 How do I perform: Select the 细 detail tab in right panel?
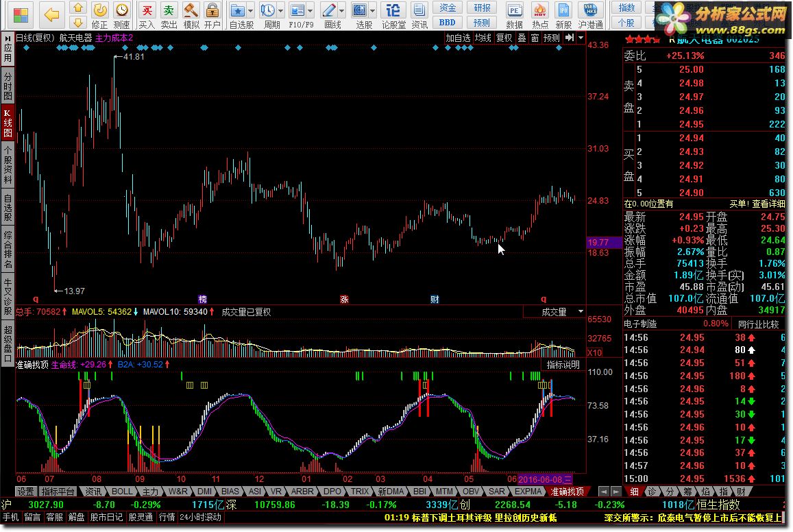(x=634, y=491)
